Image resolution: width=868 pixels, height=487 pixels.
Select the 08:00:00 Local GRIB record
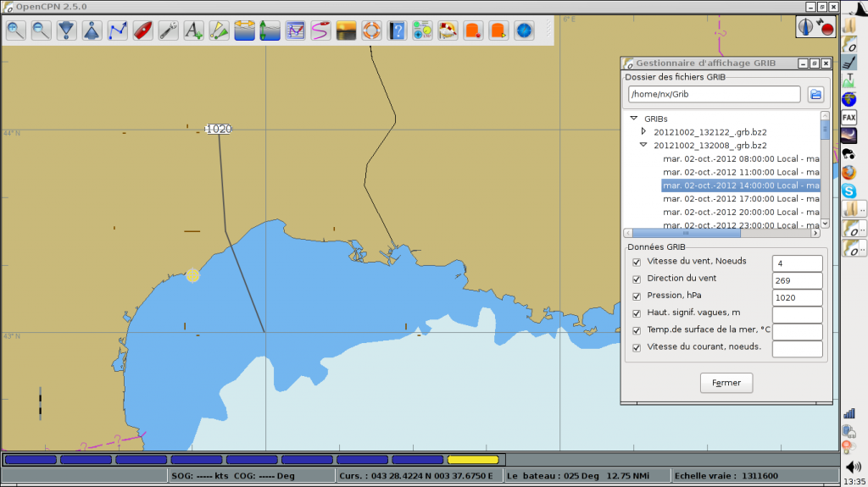(741, 158)
